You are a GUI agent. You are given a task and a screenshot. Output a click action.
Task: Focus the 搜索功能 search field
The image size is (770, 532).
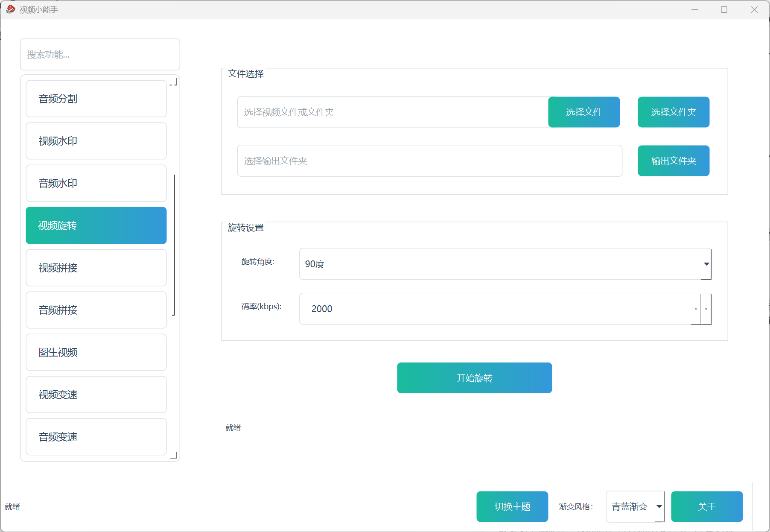pyautogui.click(x=100, y=54)
